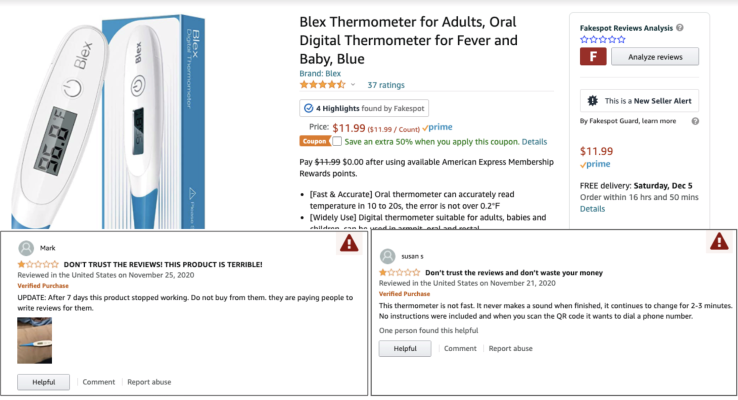
Task: Click the Fakespot highlights checkmark icon
Action: tap(308, 108)
